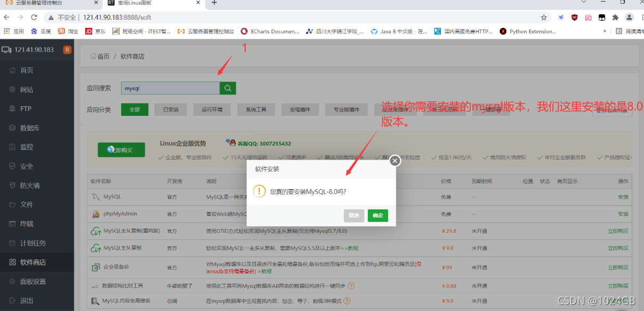Open the ECharts Documen... bookmark
The image size is (644, 311).
point(270,31)
